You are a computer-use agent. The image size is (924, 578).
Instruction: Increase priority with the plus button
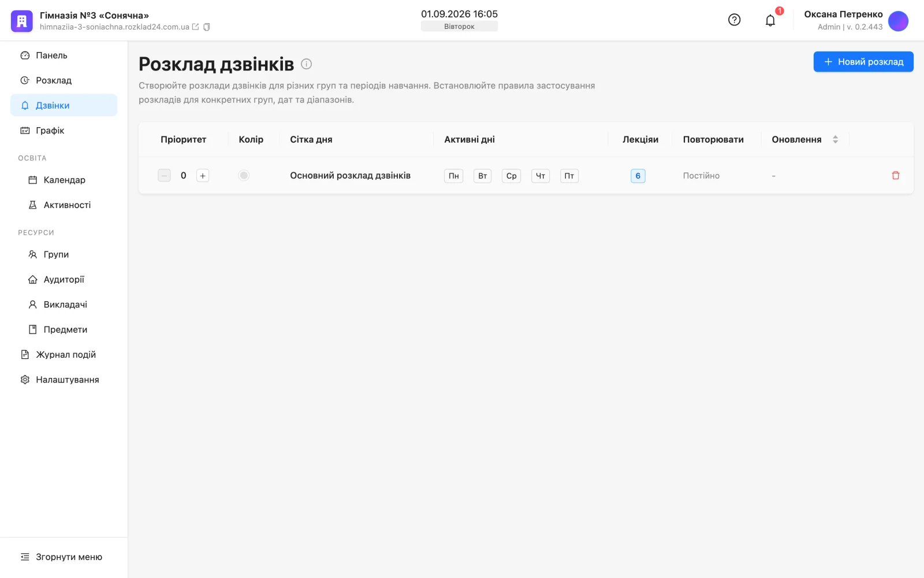[203, 175]
